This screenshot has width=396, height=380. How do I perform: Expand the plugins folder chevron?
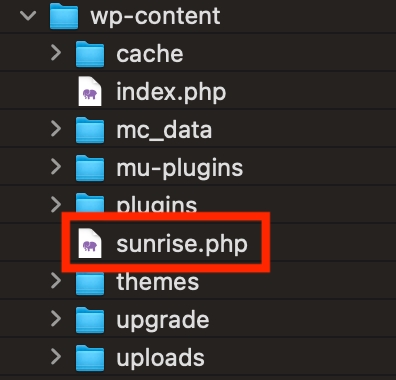[56, 205]
